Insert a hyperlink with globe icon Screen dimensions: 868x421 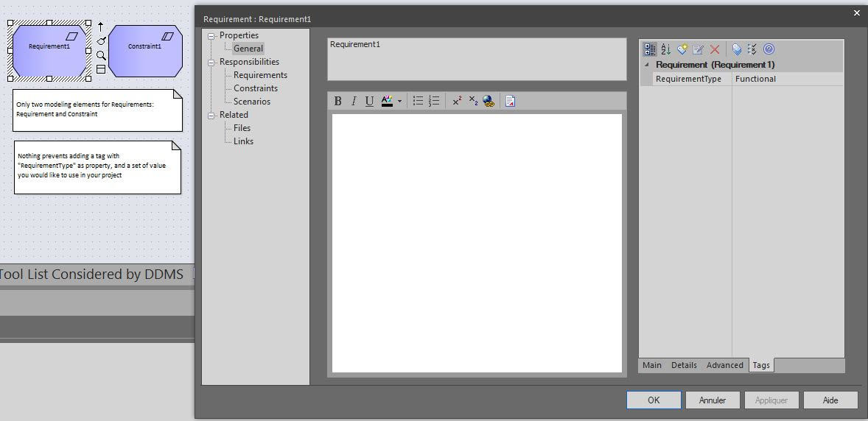[489, 101]
